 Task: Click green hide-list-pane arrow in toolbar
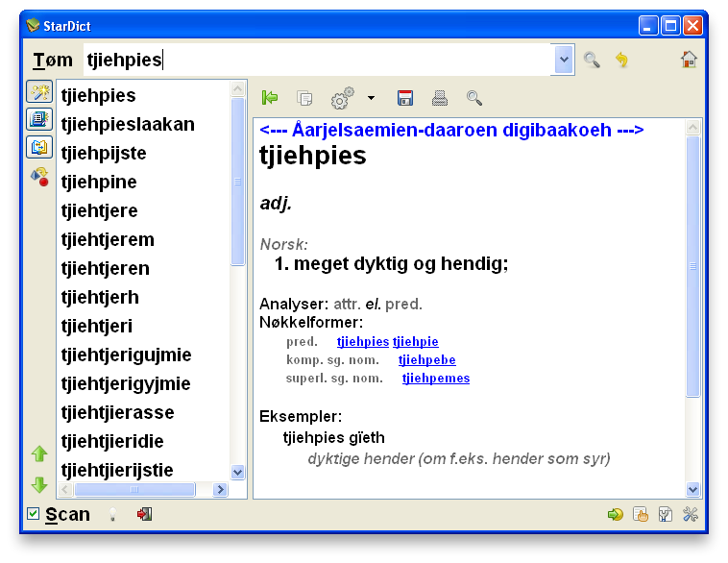(269, 98)
